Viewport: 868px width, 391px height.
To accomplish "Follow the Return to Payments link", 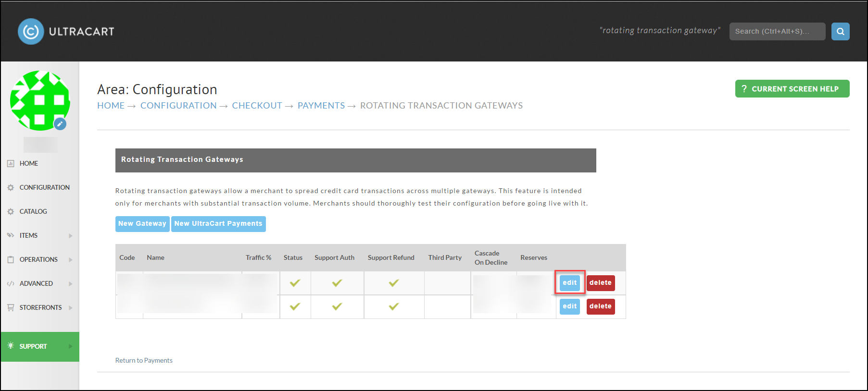I will coord(144,360).
